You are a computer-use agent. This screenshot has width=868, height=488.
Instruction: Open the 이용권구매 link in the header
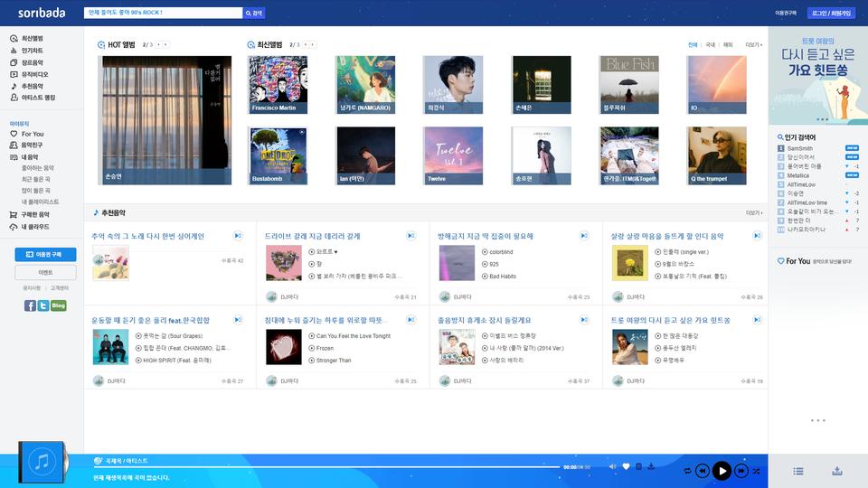[x=786, y=13]
